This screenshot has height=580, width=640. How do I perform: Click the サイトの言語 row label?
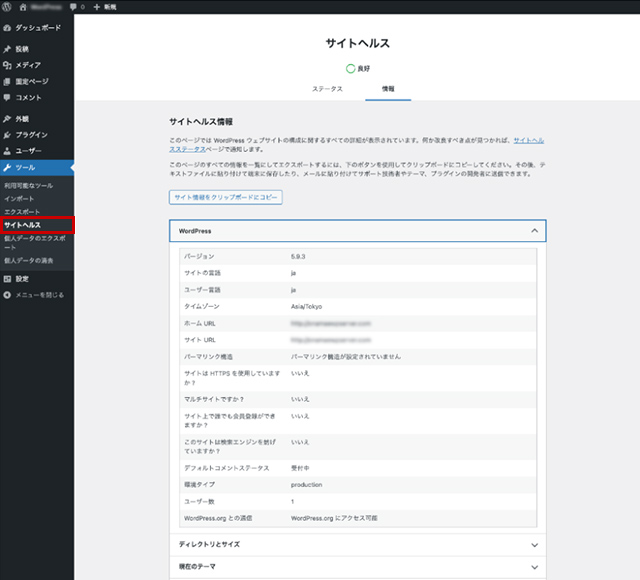(x=202, y=273)
